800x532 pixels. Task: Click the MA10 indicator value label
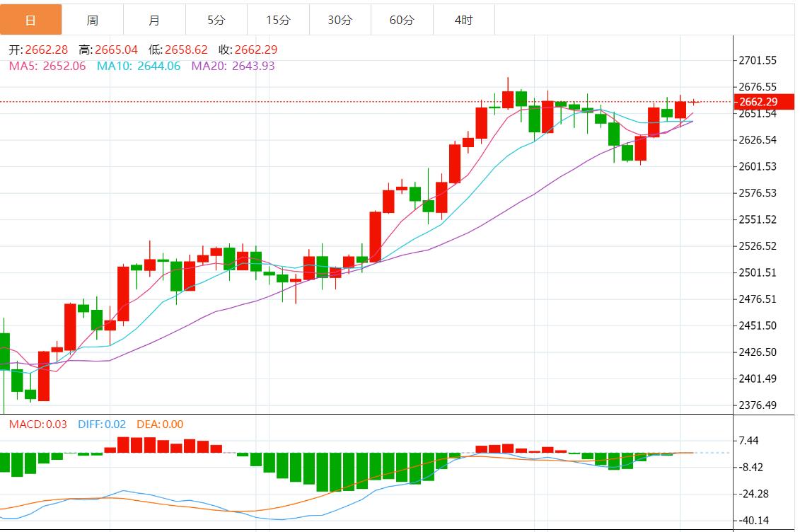138,66
